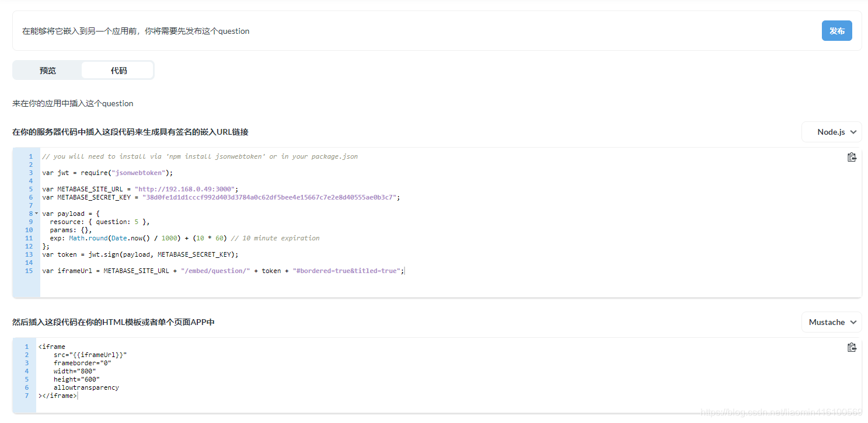Open the Node.js language dropdown
This screenshot has height=423, width=868.
[831, 132]
